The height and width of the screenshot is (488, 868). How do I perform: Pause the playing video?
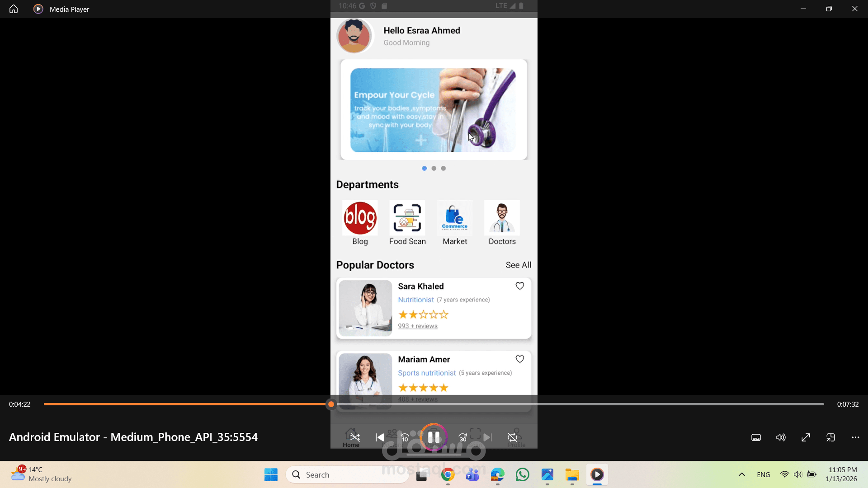[x=434, y=437]
